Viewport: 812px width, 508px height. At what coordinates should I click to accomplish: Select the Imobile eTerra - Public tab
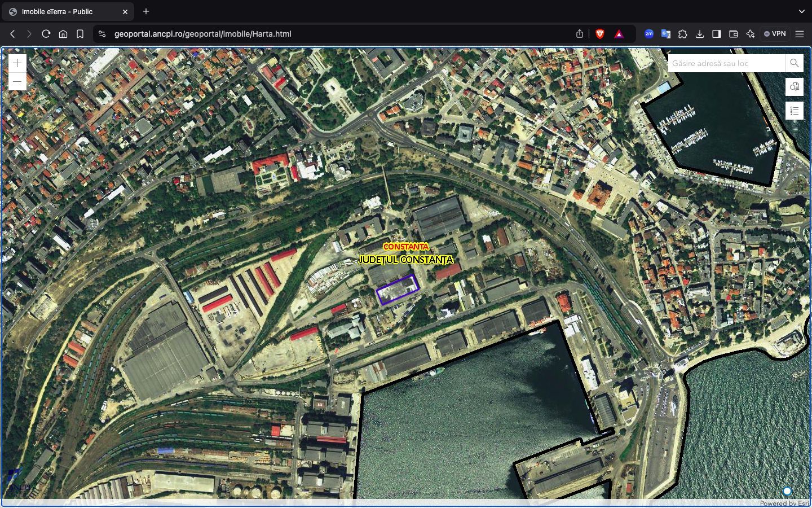point(62,11)
